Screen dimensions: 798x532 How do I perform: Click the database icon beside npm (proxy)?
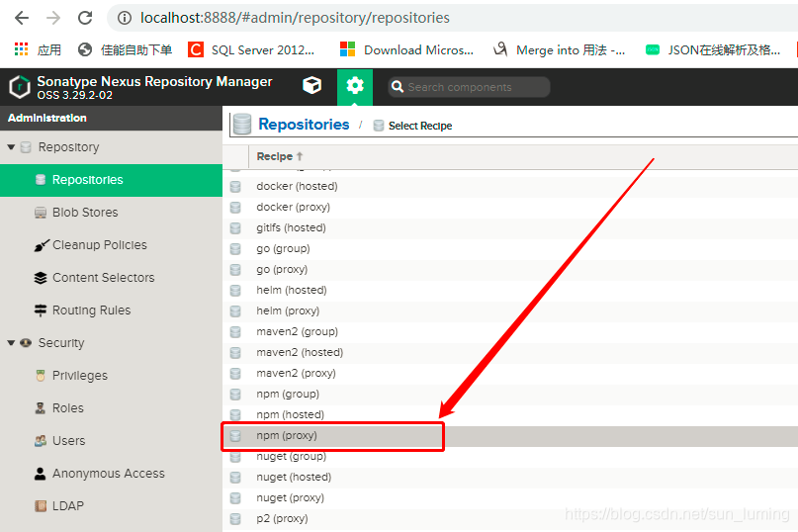tap(235, 436)
